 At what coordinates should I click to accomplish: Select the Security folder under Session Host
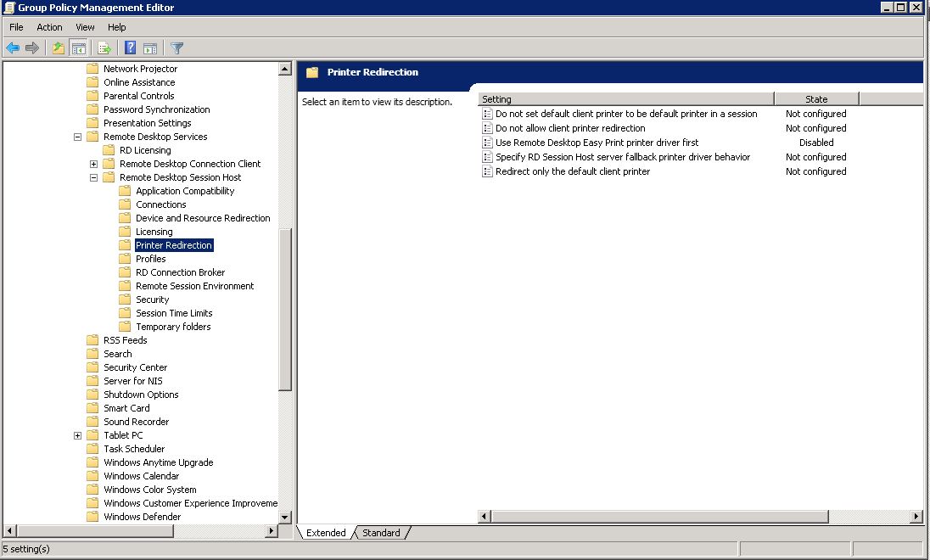tap(153, 300)
